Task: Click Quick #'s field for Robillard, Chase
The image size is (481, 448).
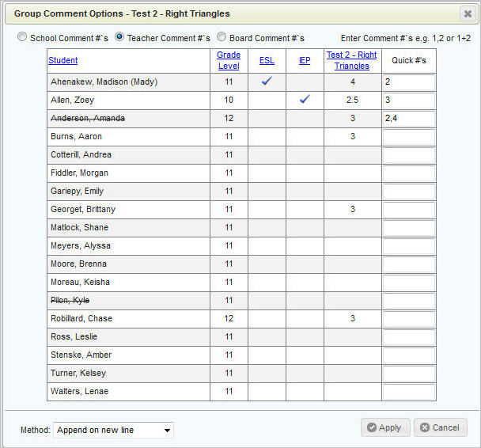Action: point(408,319)
